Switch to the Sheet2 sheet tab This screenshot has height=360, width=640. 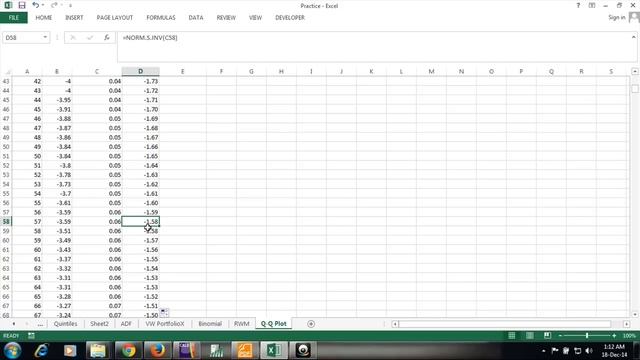tap(99, 324)
